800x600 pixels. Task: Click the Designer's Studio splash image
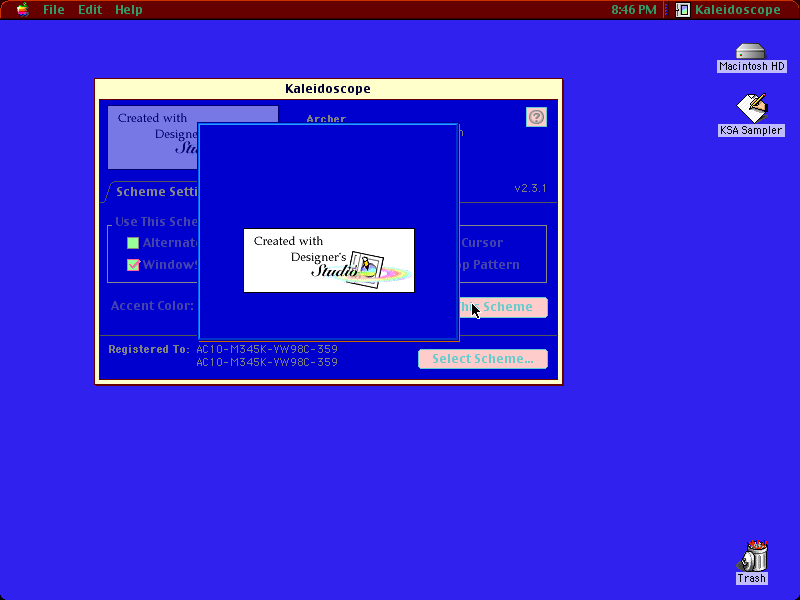329,261
